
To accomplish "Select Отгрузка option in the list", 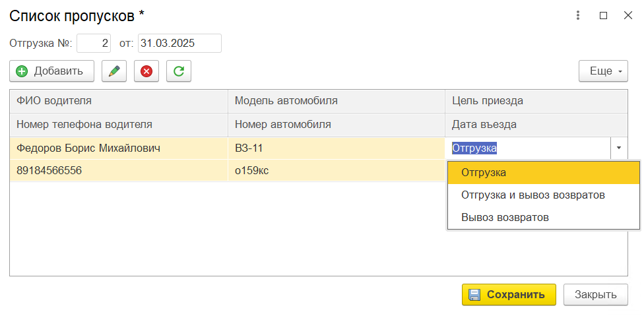I will pos(484,173).
